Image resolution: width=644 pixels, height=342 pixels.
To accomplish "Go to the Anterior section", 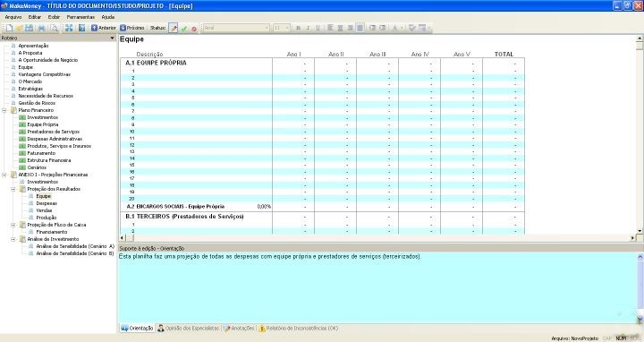I will click(x=104, y=28).
